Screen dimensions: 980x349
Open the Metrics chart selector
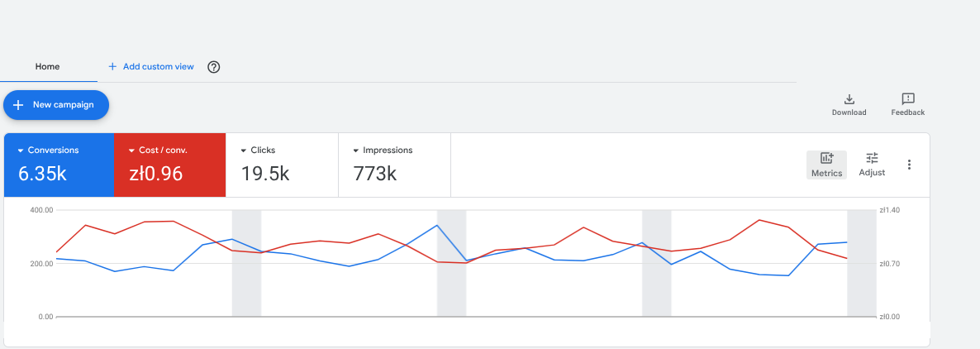pyautogui.click(x=826, y=165)
